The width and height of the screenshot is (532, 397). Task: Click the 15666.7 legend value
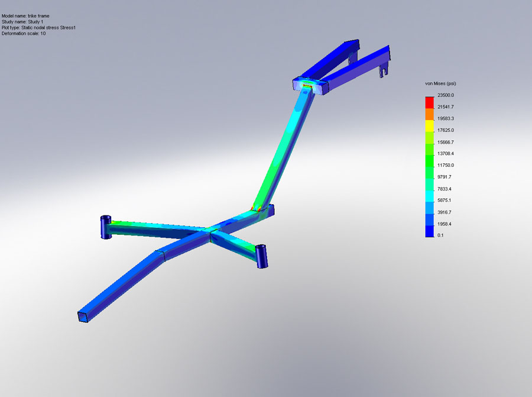[x=446, y=142]
